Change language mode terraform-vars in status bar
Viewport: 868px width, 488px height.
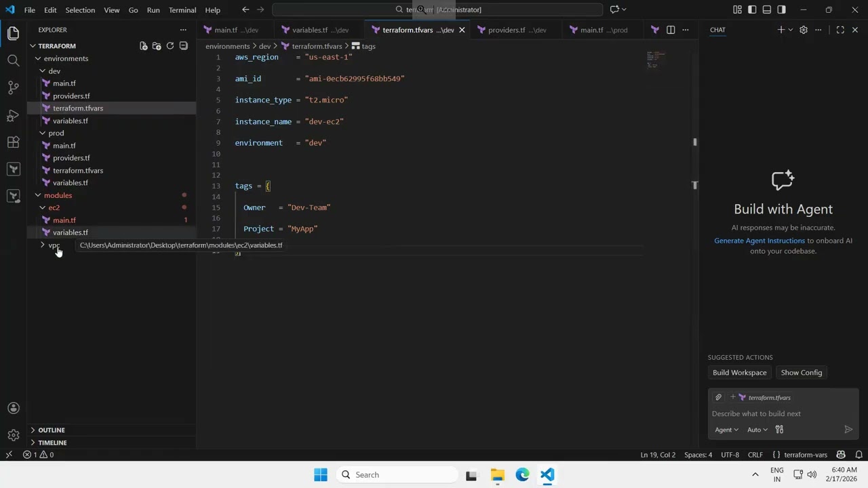click(x=800, y=455)
